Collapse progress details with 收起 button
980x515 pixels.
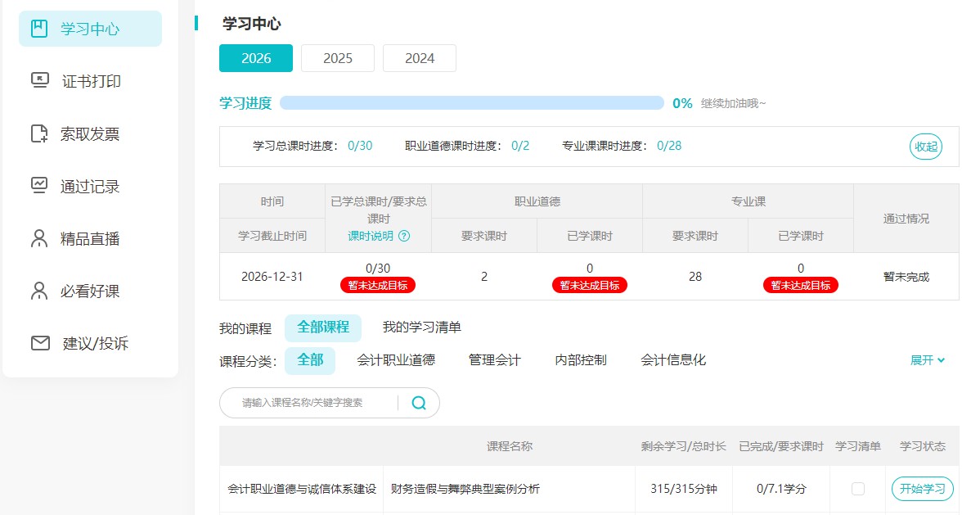(925, 147)
